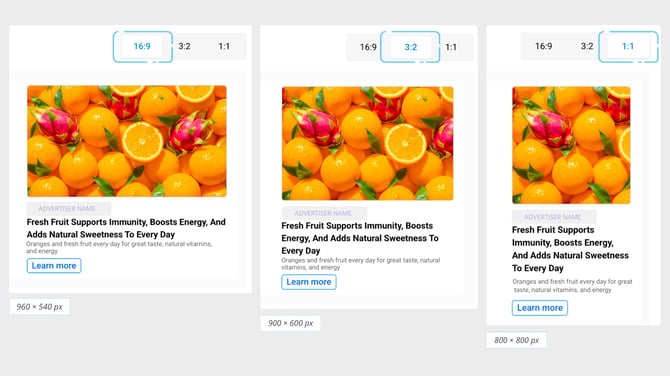Screen dimensions: 670x376
Task: Choose 1:1 in the 900 × 600 panel
Action: pos(451,47)
